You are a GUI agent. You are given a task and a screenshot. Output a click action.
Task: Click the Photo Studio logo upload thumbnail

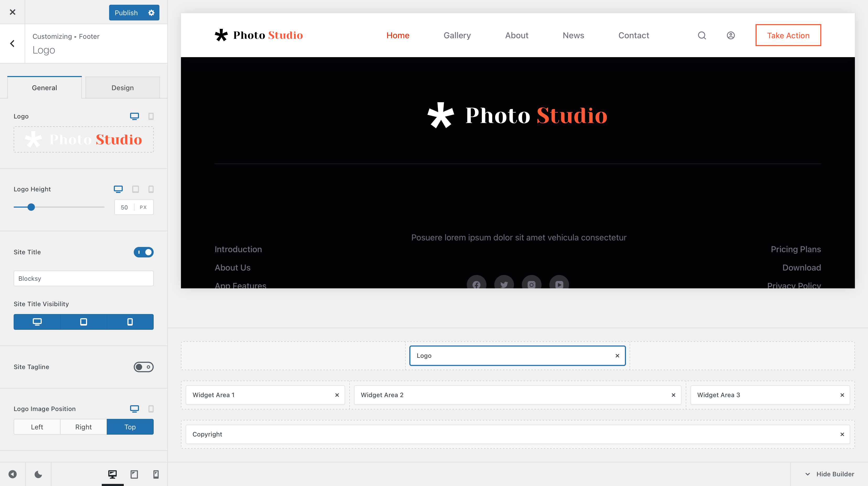coord(84,139)
